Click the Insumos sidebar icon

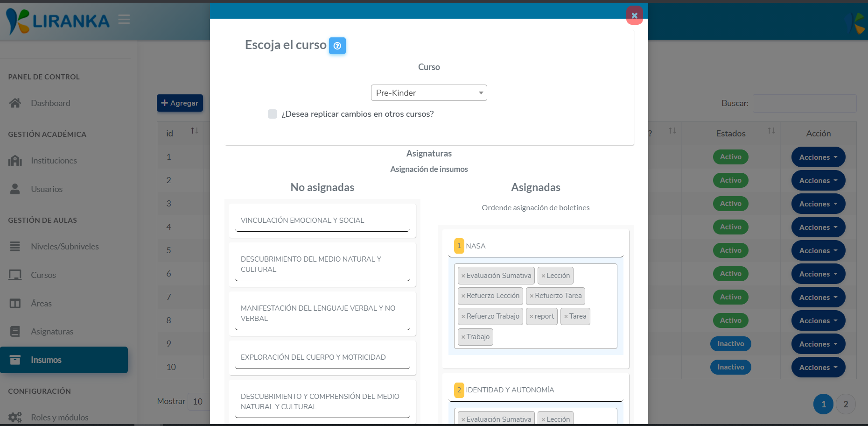point(15,360)
